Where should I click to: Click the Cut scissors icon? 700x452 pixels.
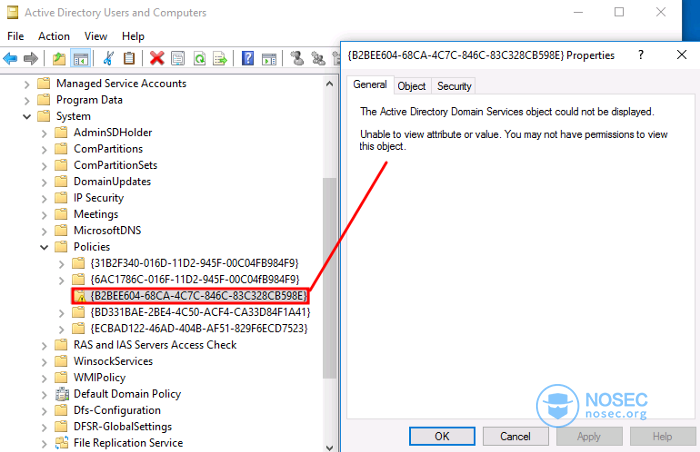coord(108,59)
